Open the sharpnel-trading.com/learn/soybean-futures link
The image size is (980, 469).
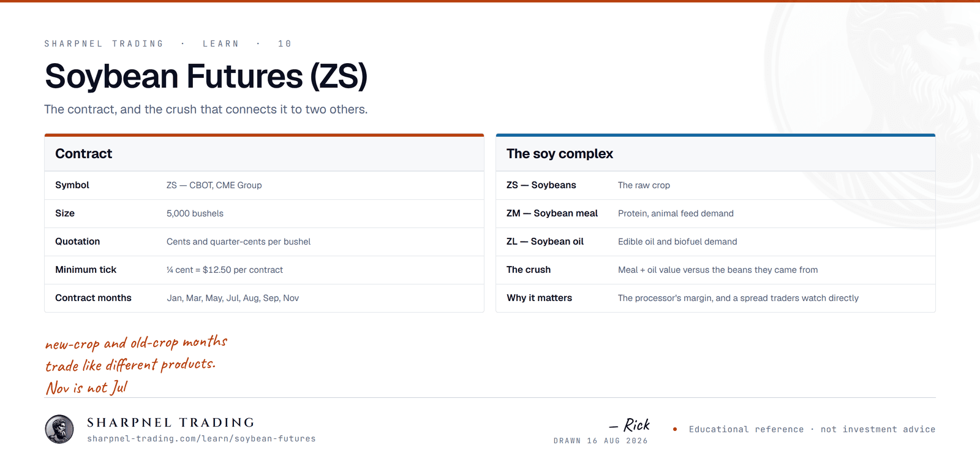coord(202,438)
